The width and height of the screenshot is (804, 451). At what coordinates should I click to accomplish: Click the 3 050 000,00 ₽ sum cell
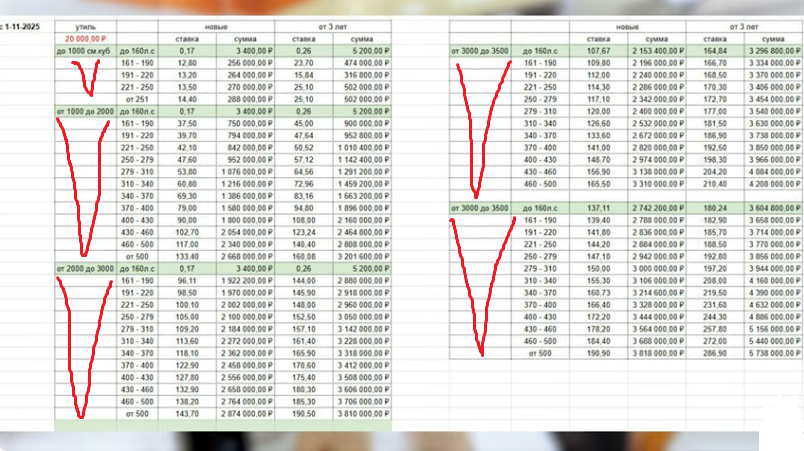(362, 317)
